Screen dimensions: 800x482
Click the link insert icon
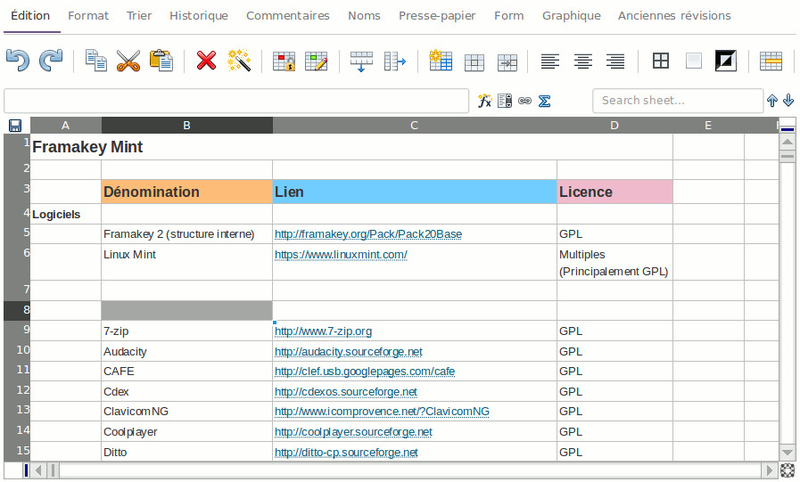coord(524,101)
